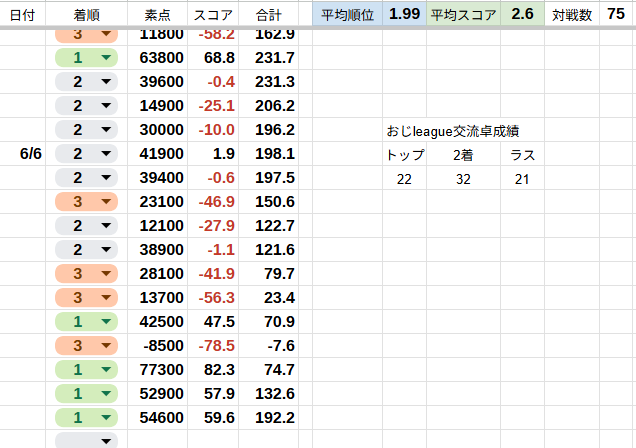Select score cell 59.6
This screenshot has width=636, height=448.
(213, 418)
